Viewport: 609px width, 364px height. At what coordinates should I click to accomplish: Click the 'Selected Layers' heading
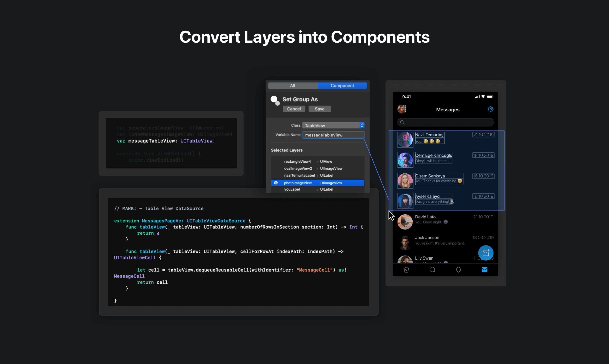click(287, 150)
